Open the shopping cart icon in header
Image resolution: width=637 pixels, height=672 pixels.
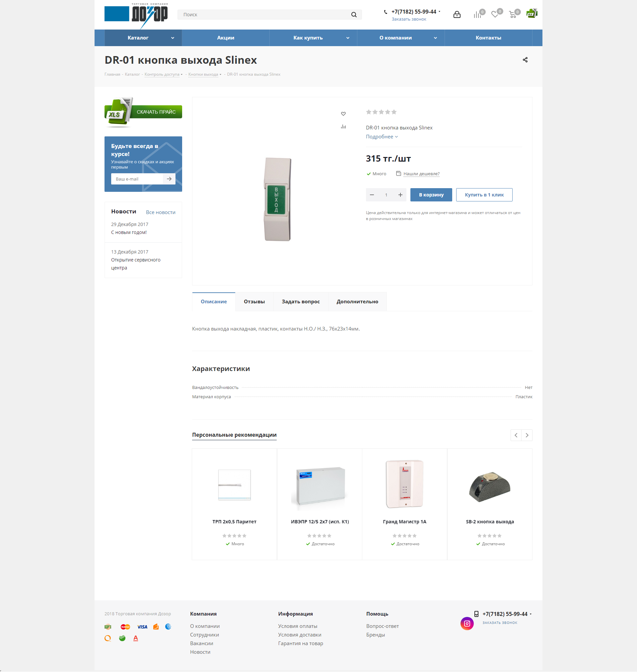coord(513,15)
